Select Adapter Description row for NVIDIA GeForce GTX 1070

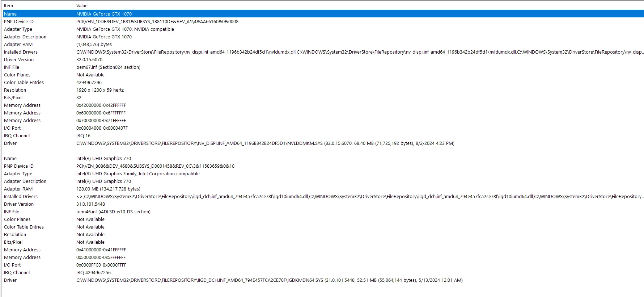323,37
